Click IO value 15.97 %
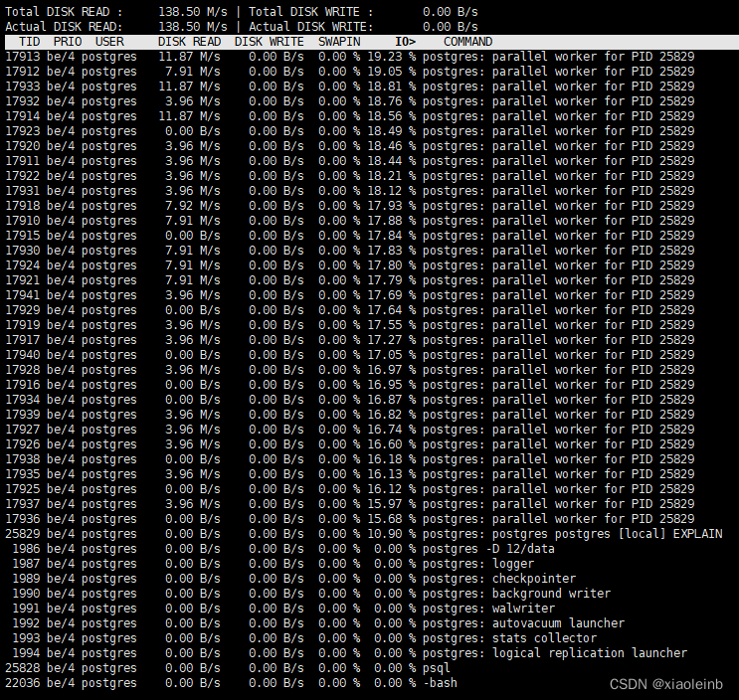This screenshot has width=739, height=700. (x=392, y=504)
